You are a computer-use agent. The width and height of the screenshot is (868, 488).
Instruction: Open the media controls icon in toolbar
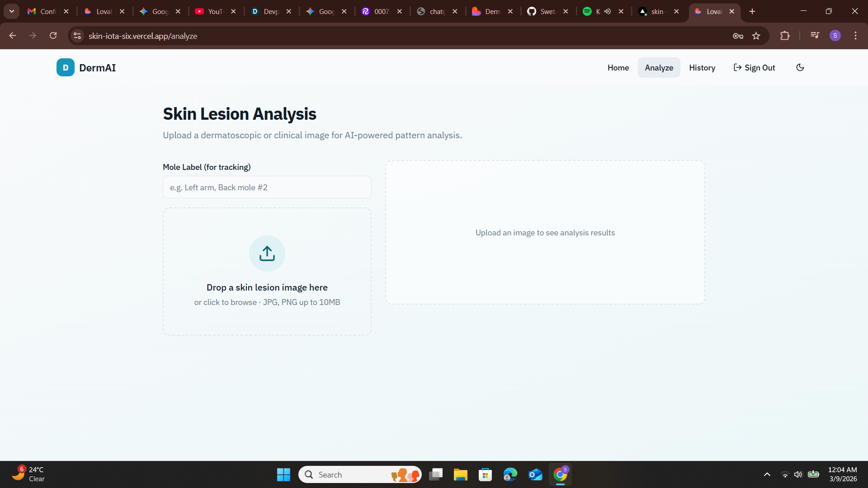[x=815, y=35]
